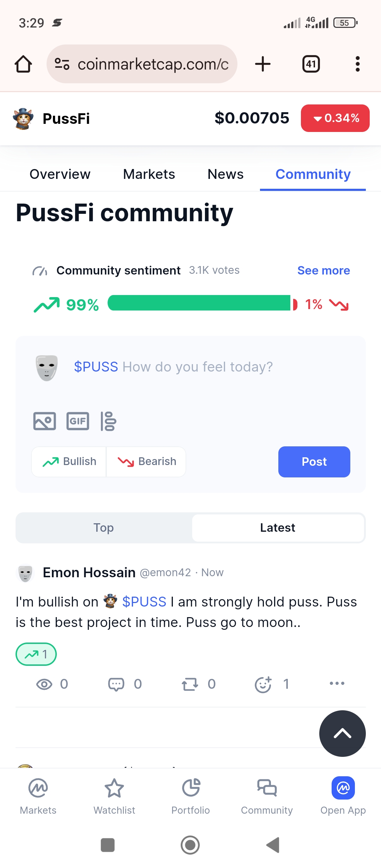Add emoji reaction to Emon's post
381x868 pixels.
coord(263,684)
